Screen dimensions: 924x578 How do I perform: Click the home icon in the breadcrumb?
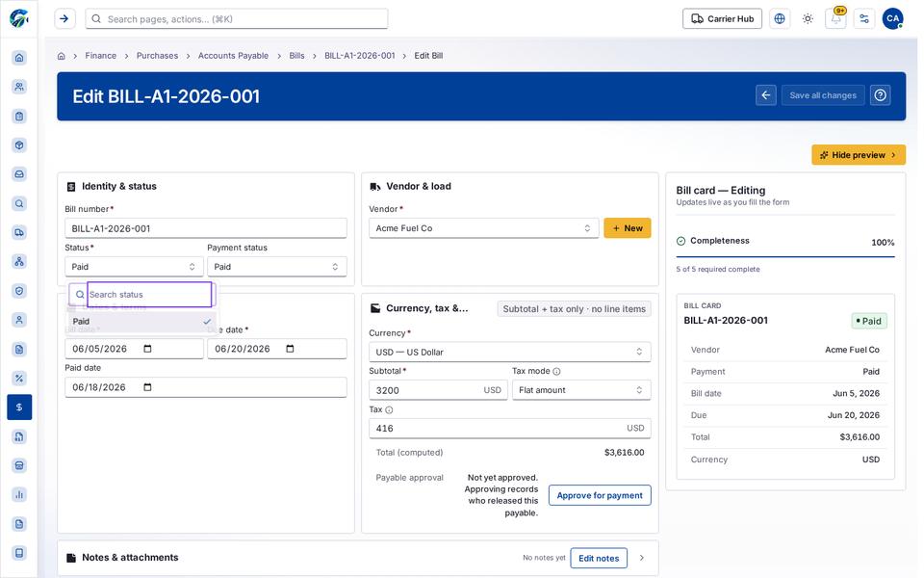pyautogui.click(x=62, y=56)
